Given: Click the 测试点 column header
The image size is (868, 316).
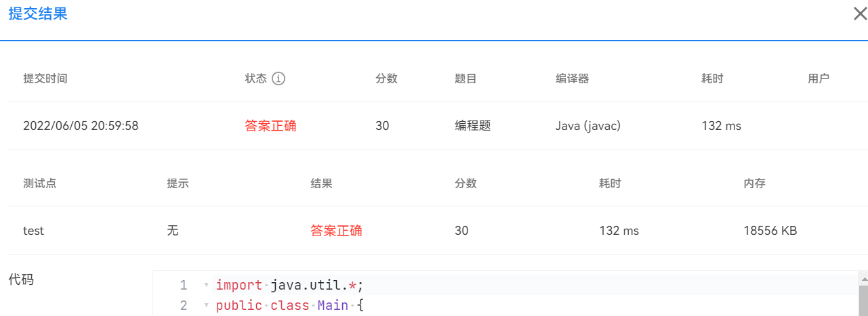Looking at the screenshot, I should 39,183.
